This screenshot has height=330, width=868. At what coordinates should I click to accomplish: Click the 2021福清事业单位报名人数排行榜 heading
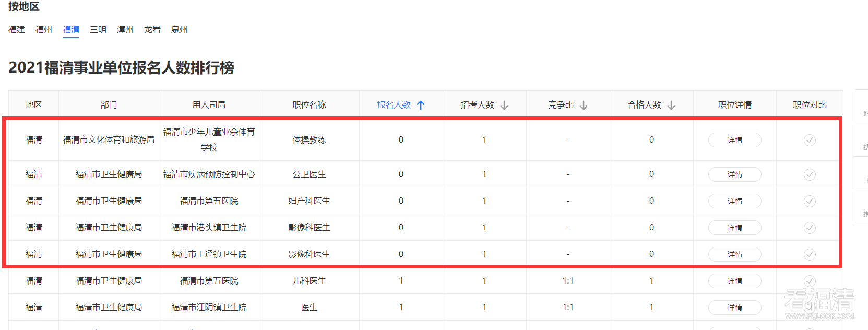122,68
